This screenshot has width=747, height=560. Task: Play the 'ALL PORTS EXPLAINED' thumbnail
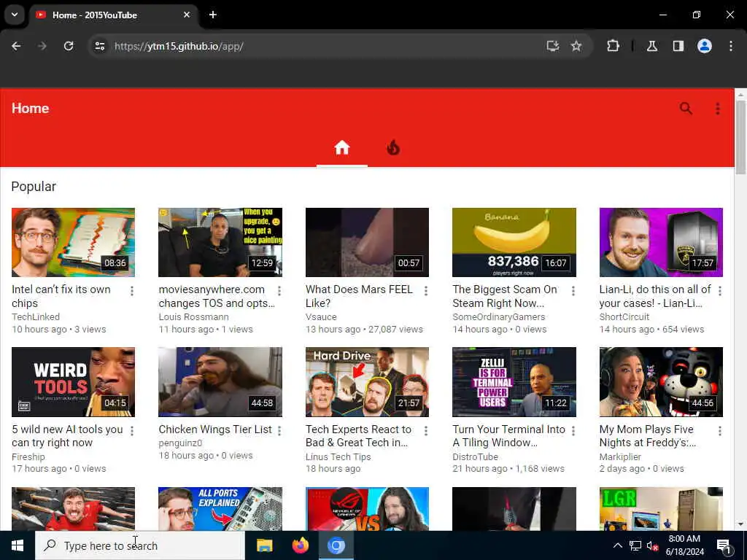point(220,508)
